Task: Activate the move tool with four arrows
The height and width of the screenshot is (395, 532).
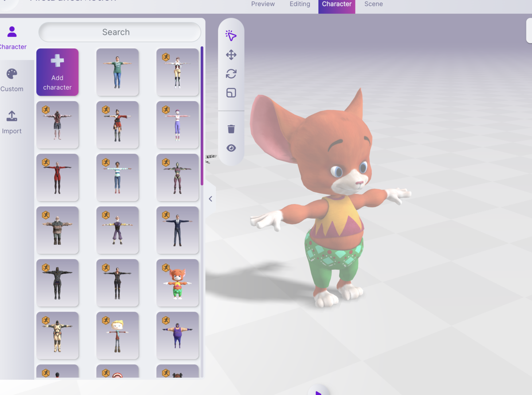Action: tap(231, 55)
